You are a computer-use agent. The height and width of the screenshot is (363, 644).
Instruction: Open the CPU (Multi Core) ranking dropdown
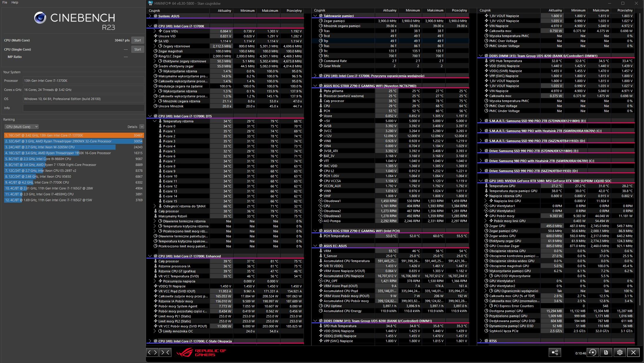[21, 127]
